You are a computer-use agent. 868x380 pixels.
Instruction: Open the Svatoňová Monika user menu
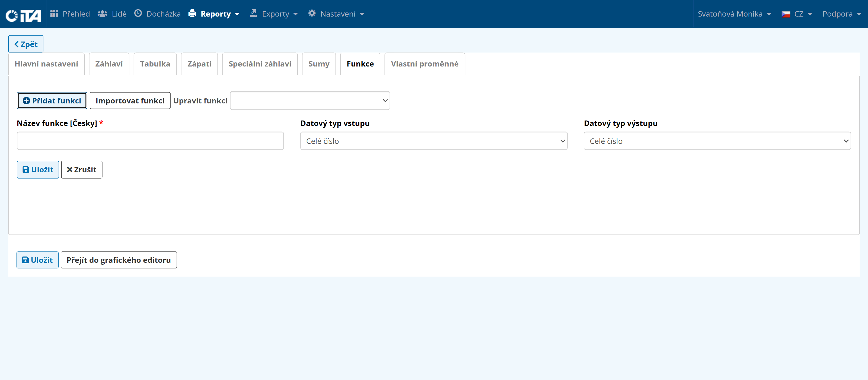(x=735, y=14)
